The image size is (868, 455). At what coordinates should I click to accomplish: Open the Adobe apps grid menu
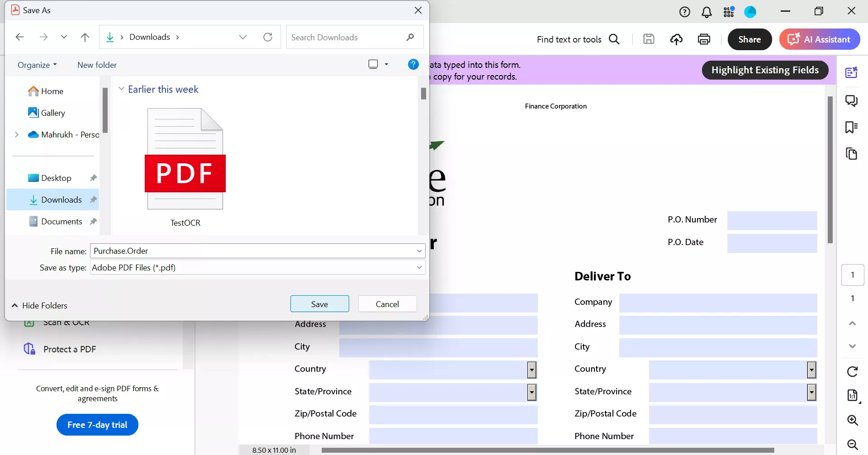(728, 11)
